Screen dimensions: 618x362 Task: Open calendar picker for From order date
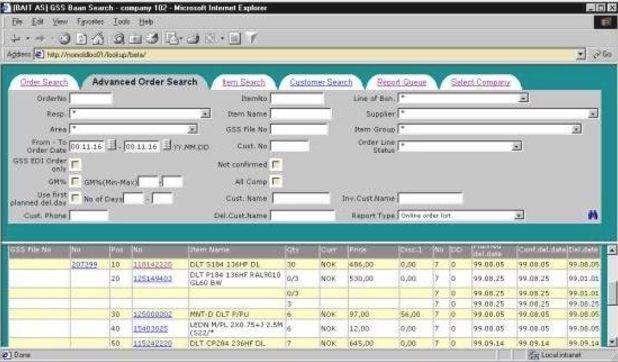point(112,145)
